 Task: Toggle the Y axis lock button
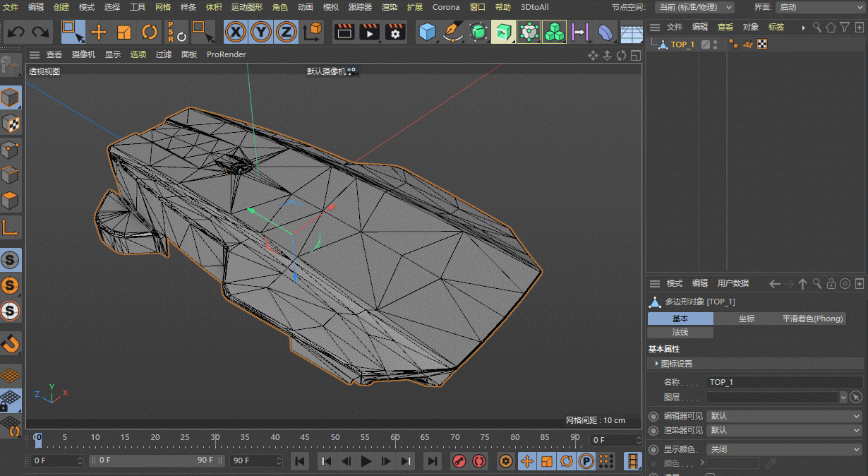coord(261,32)
